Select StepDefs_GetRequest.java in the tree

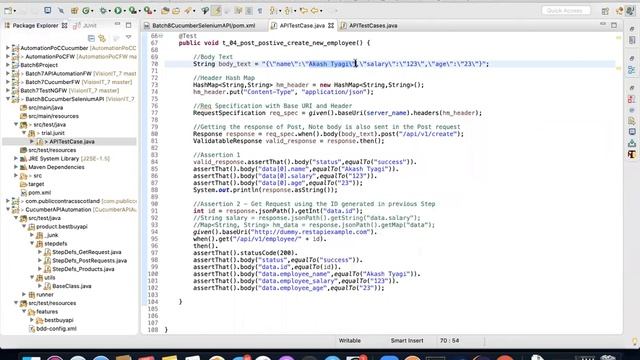(x=87, y=252)
